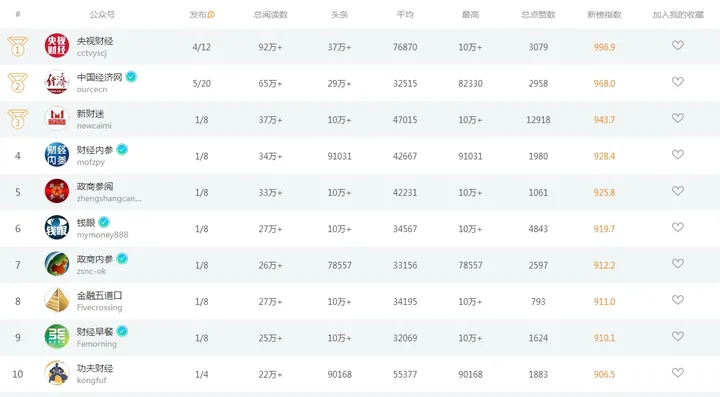Select the 头条 column header
720x397 pixels.
click(339, 15)
